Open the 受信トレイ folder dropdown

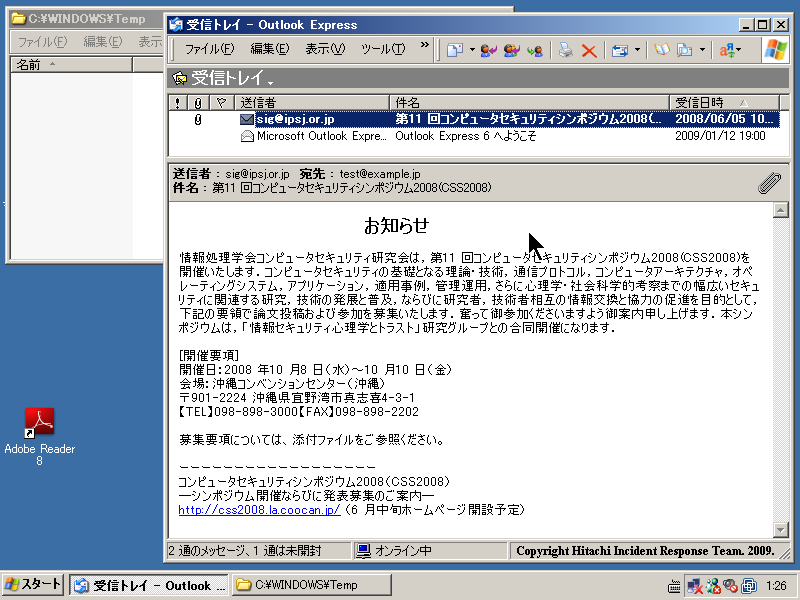coord(270,80)
